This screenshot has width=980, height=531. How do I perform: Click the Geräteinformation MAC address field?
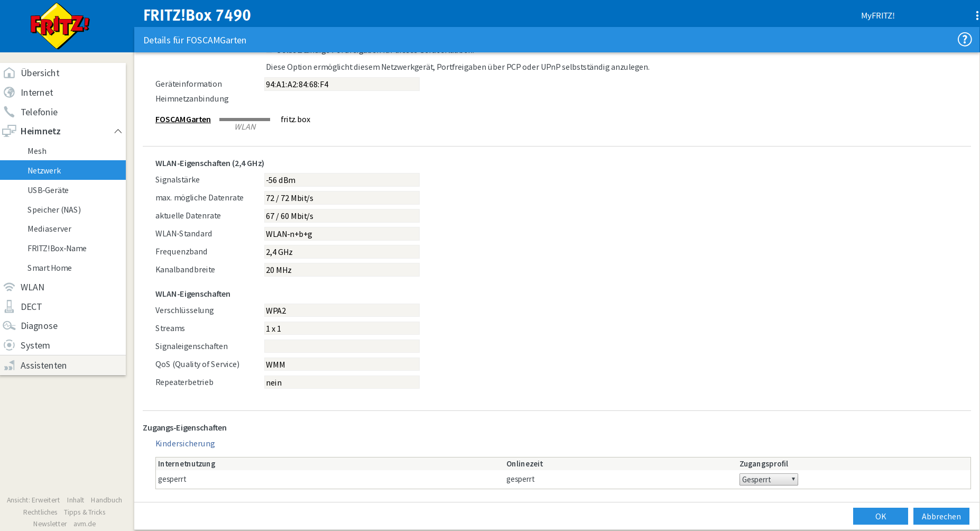pos(342,85)
